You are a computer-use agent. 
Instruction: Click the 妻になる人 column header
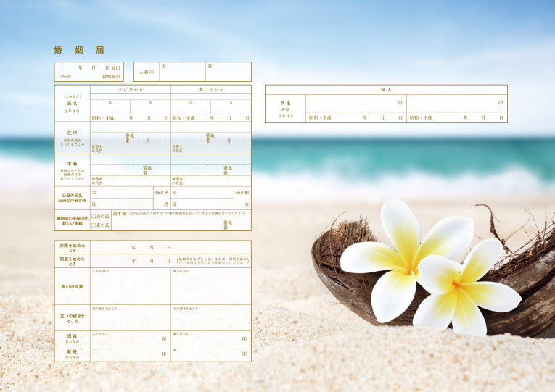211,89
